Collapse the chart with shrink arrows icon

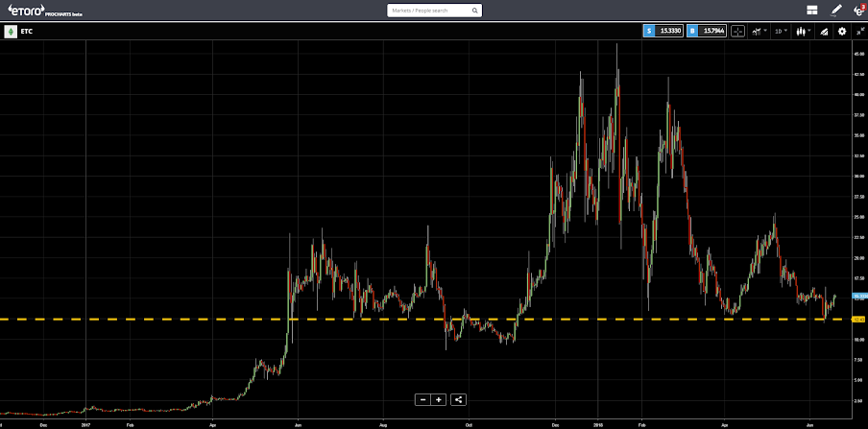point(859,32)
